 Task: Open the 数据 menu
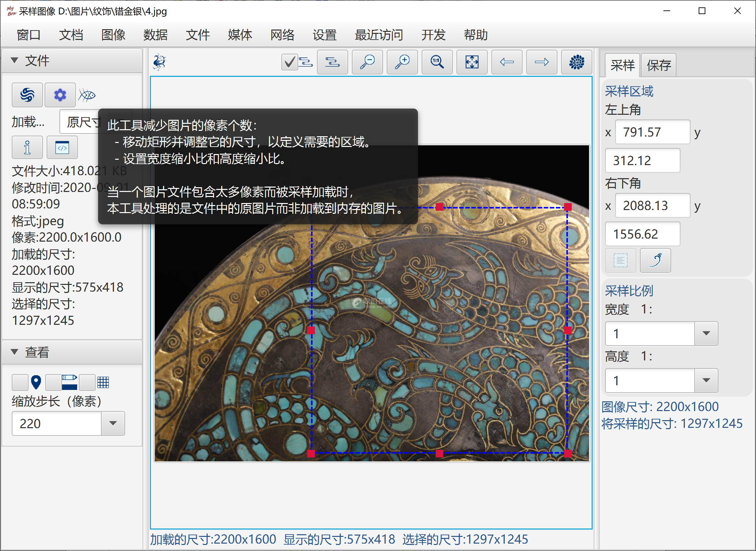[155, 35]
